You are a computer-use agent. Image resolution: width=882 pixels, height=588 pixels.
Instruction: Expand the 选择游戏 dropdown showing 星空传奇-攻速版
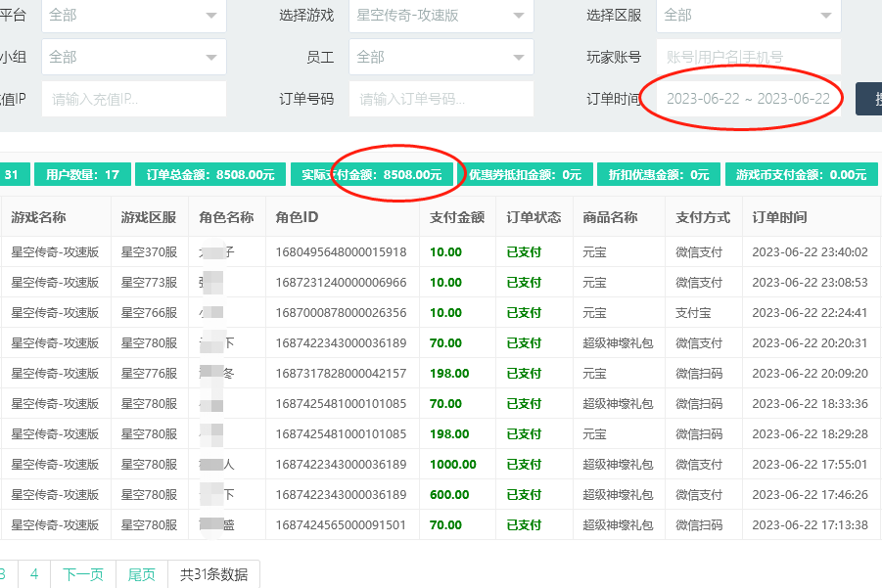441,16
